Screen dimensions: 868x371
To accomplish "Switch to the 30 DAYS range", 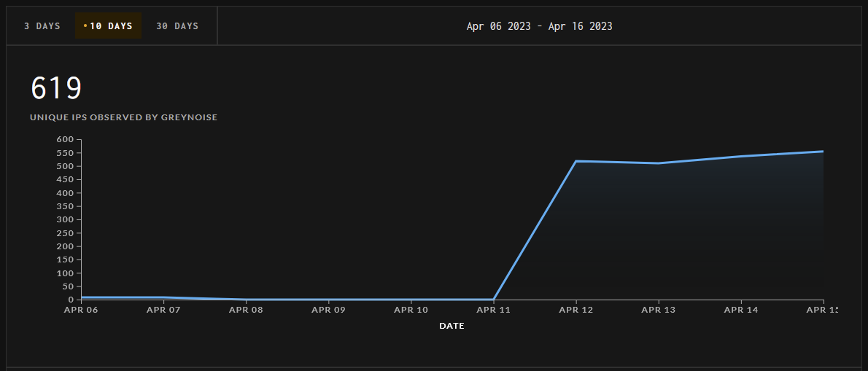I will pos(177,26).
